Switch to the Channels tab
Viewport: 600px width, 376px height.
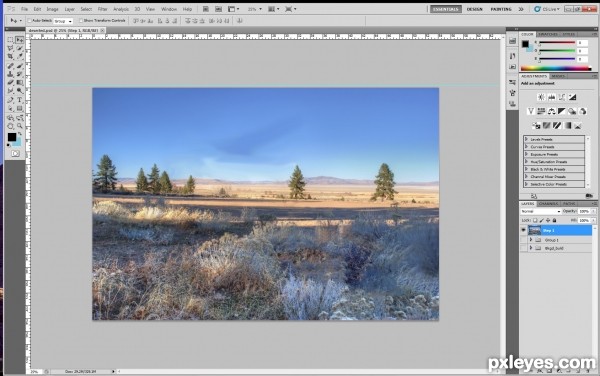(x=548, y=203)
